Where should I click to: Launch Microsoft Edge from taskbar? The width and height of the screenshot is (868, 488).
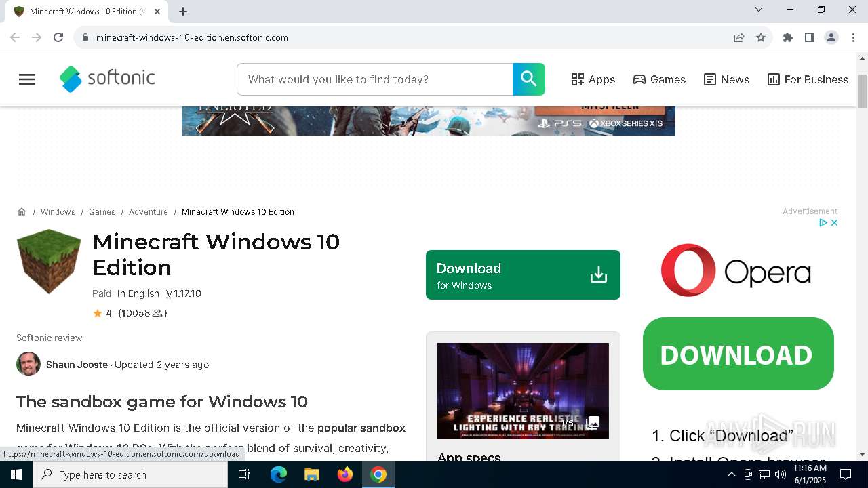[x=278, y=474]
